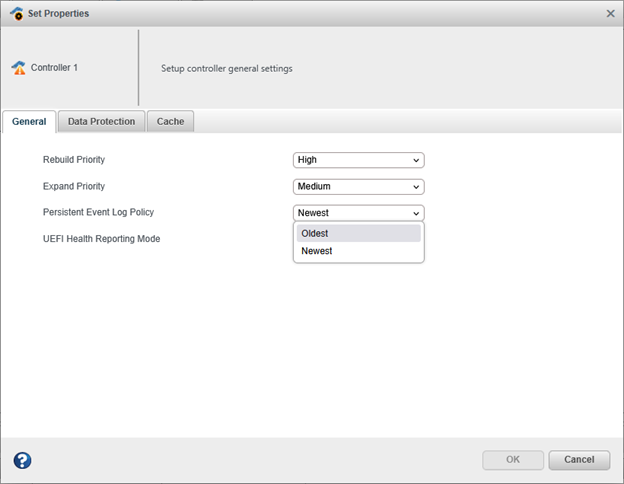Click the Controller 1 warning icon
624x484 pixels.
pos(18,68)
